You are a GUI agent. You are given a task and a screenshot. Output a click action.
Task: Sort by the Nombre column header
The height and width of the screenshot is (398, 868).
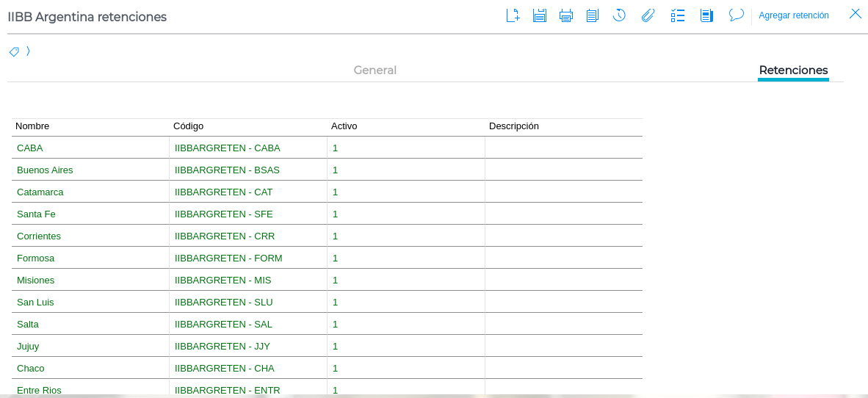32,126
